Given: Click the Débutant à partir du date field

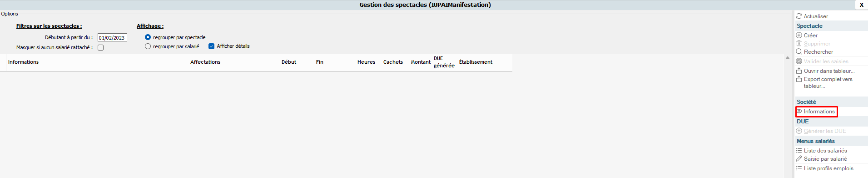Looking at the screenshot, I should [x=112, y=38].
